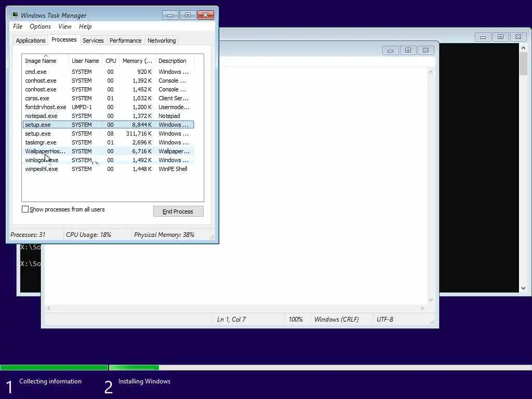Close the Task Manager window
The image size is (532, 399).
pos(206,15)
